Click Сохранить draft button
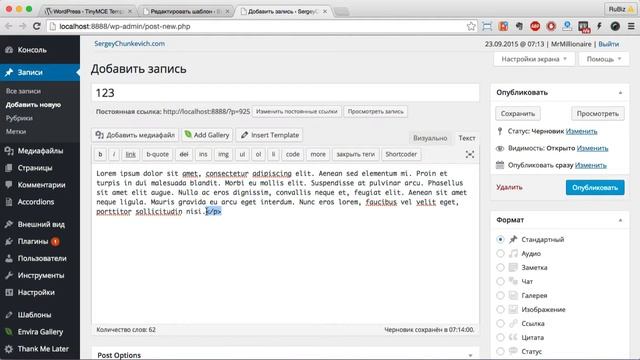 tap(518, 113)
